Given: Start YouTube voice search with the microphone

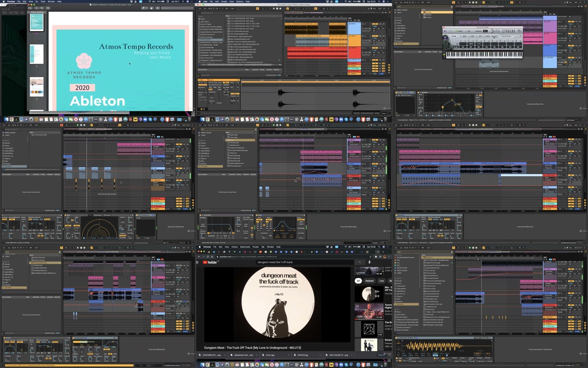Looking at the screenshot, I should click(x=369, y=262).
